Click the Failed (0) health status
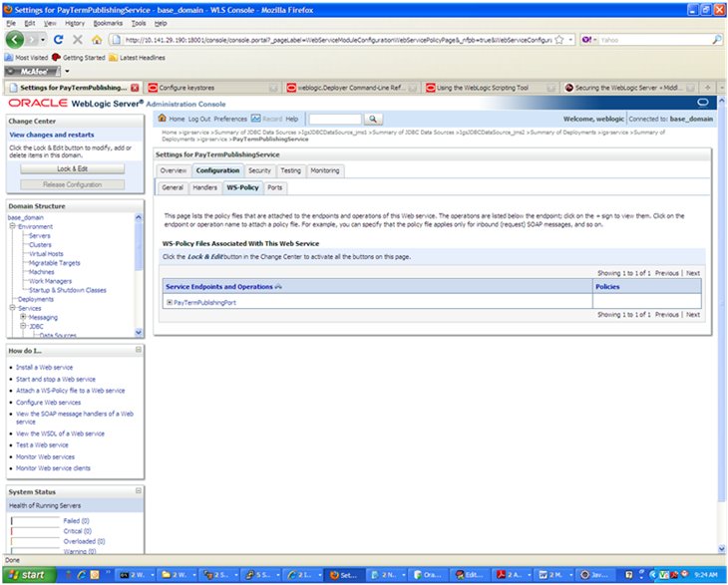 click(x=76, y=521)
